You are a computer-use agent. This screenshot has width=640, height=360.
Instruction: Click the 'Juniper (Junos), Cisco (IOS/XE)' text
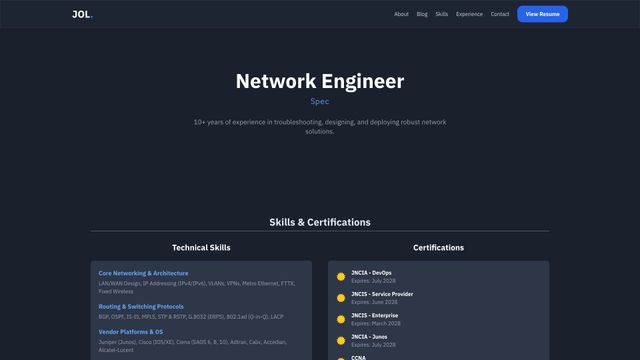[193, 346]
